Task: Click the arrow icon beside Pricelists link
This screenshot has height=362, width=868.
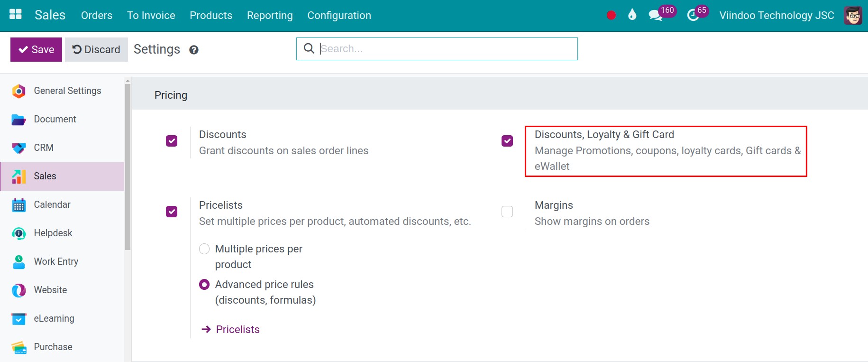Action: (x=206, y=329)
